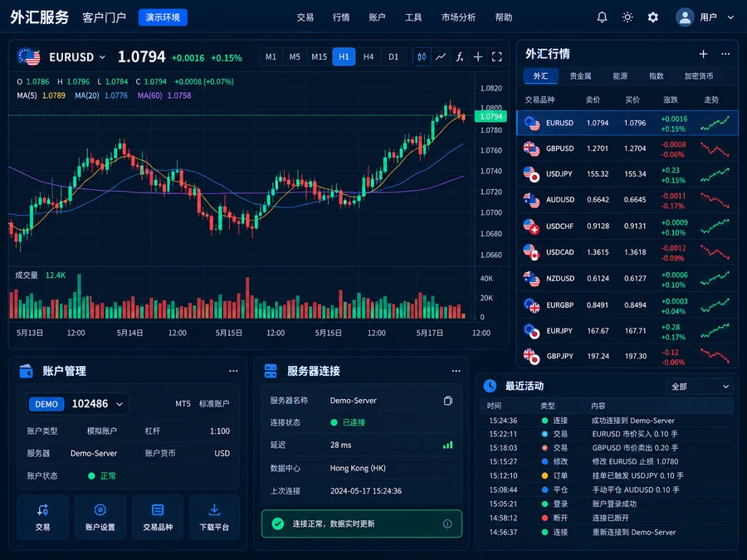Click the 下载平台 download tile
This screenshot has height=560, width=747.
point(214,517)
